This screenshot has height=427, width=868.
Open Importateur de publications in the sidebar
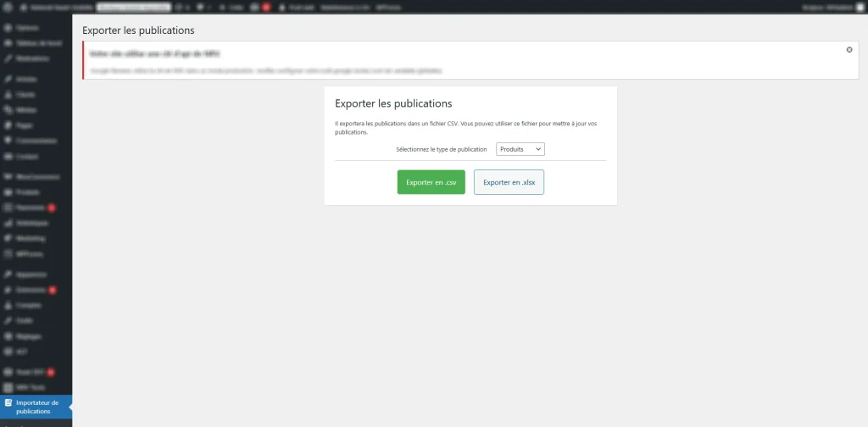tap(36, 407)
